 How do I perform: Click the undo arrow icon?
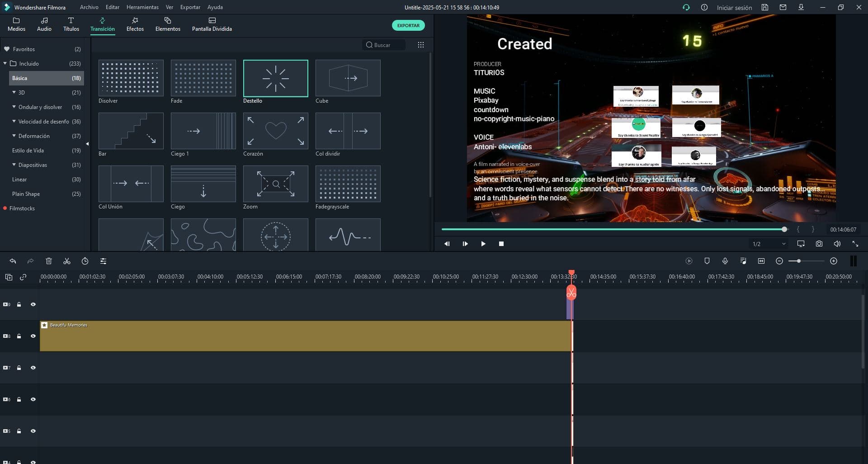pos(13,261)
